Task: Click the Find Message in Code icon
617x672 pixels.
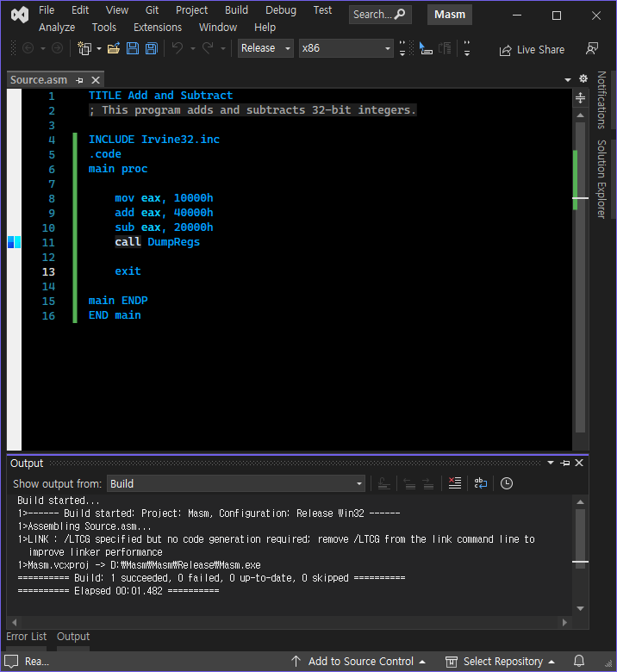Action: (x=383, y=483)
